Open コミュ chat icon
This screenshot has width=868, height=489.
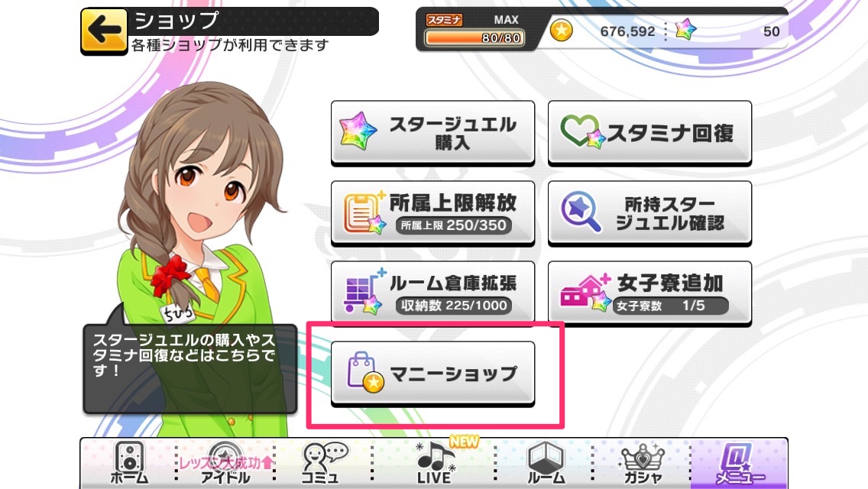(322, 464)
